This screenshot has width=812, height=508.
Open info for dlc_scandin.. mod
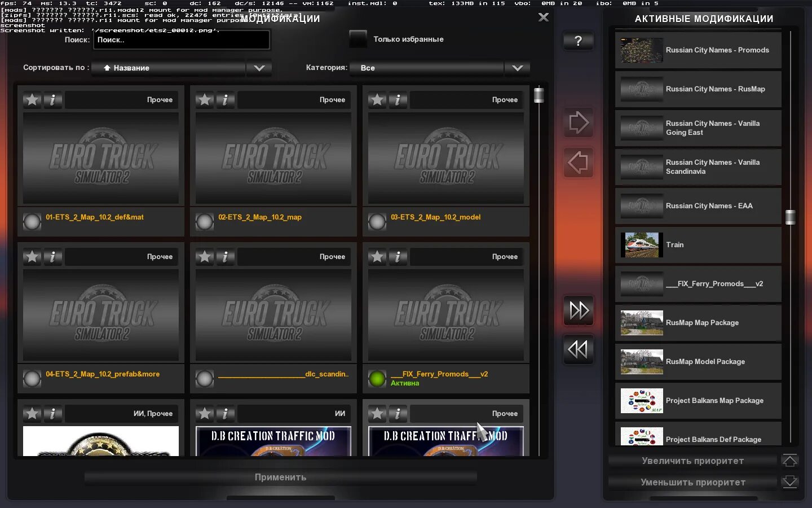point(226,257)
